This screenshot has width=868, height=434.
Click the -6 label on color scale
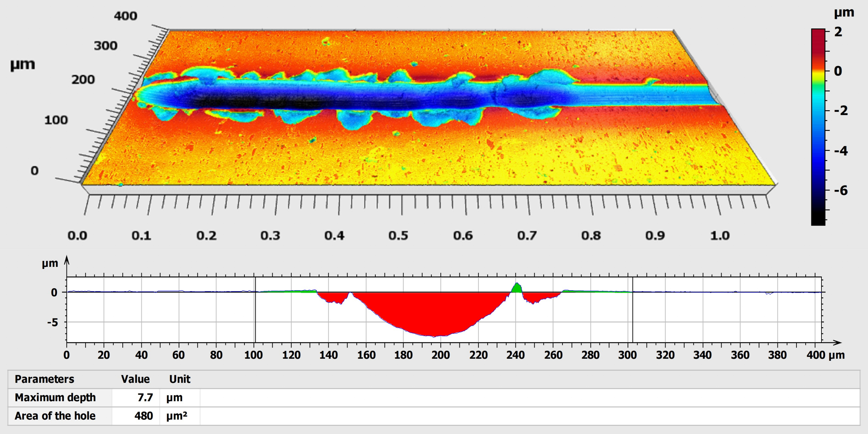coord(841,191)
